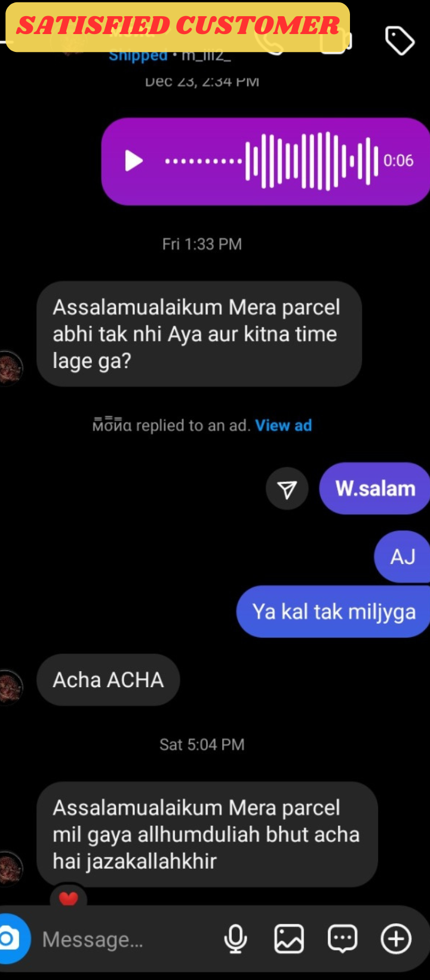Open sender avatar beside Acha ACHA

point(10,687)
